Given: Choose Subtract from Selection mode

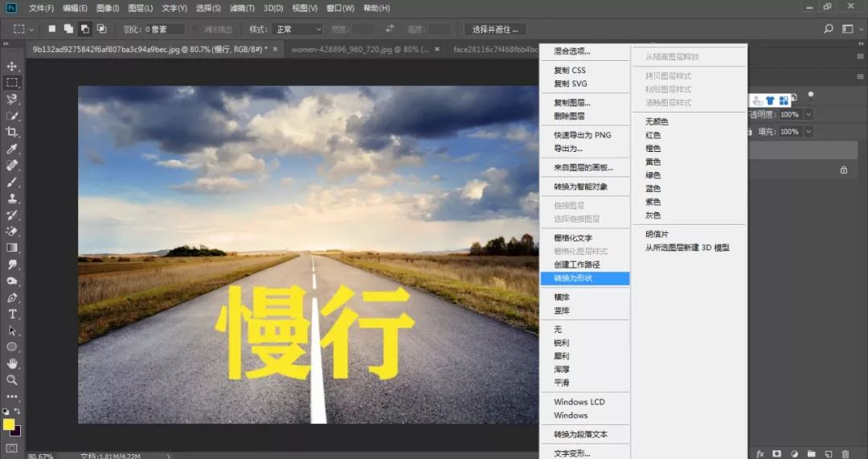Looking at the screenshot, I should [x=84, y=29].
